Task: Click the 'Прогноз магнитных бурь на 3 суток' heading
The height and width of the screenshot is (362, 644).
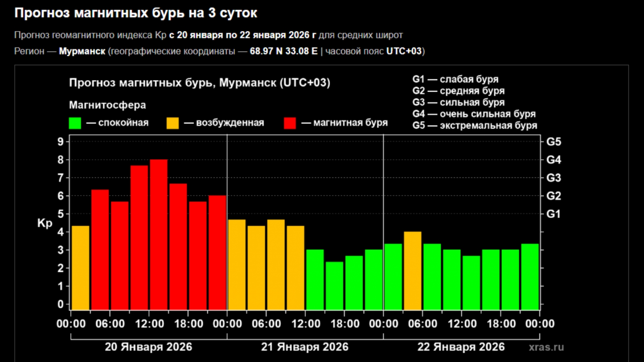Action: pyautogui.click(x=136, y=13)
